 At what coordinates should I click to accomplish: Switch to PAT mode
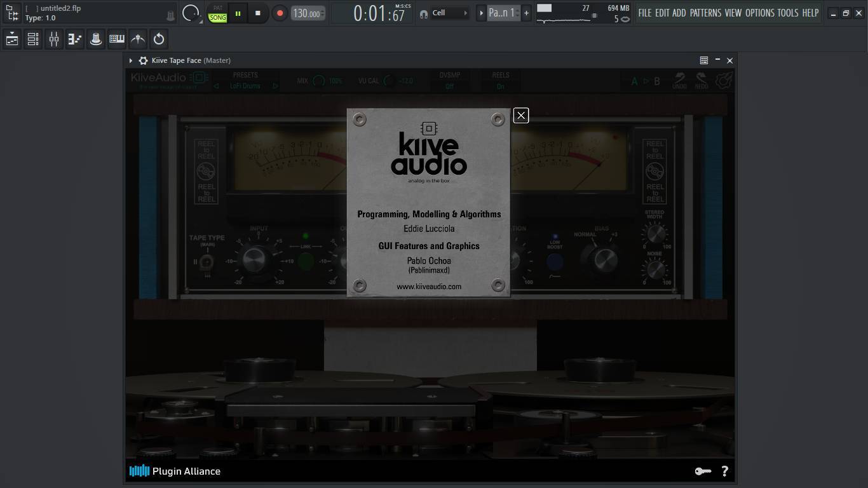(x=218, y=8)
